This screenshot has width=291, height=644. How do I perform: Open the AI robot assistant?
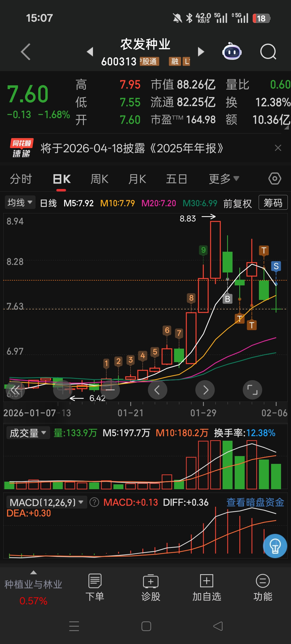click(x=232, y=51)
